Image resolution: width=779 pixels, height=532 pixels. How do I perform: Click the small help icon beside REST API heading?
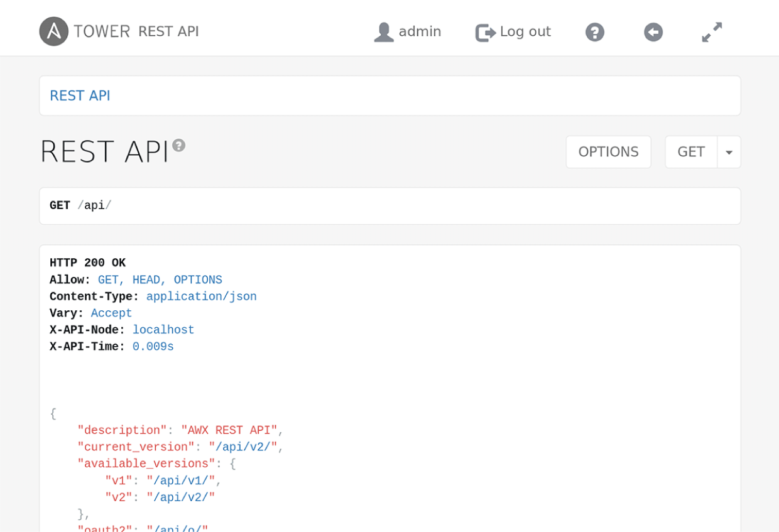[x=179, y=145]
